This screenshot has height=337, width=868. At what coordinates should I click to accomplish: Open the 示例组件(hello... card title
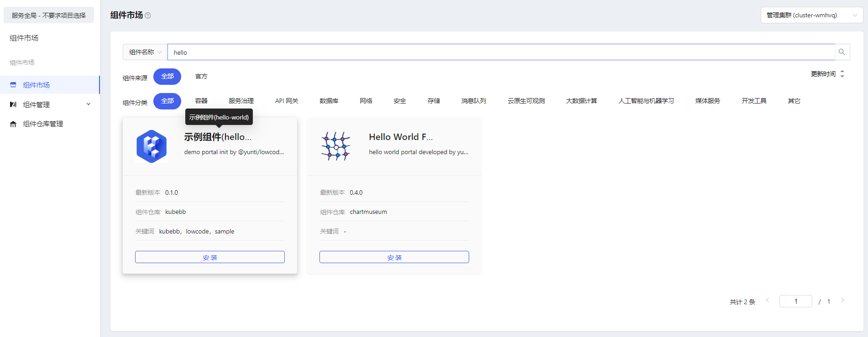click(218, 137)
